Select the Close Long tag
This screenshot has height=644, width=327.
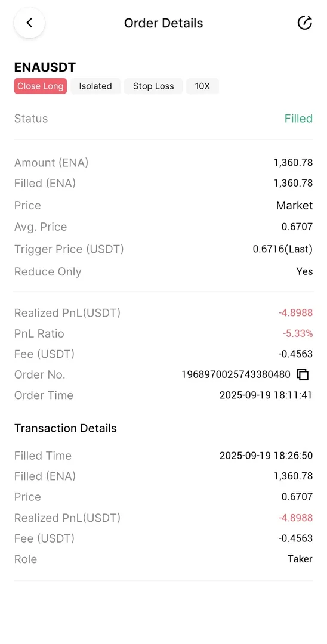click(40, 86)
